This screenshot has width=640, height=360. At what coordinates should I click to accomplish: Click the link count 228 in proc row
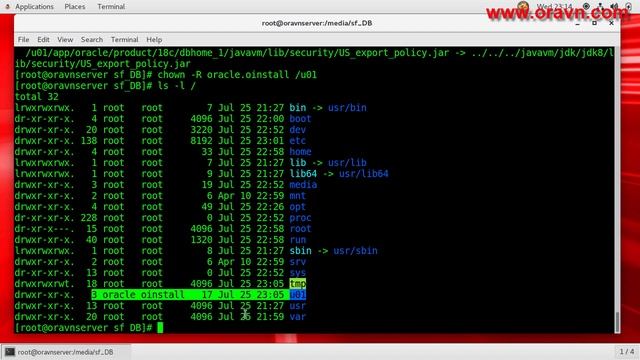tap(89, 218)
